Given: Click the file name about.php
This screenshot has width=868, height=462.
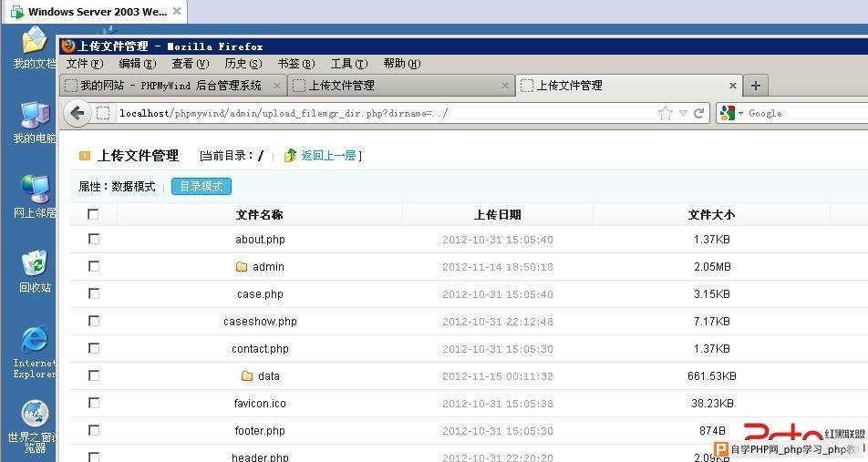Looking at the screenshot, I should (260, 240).
